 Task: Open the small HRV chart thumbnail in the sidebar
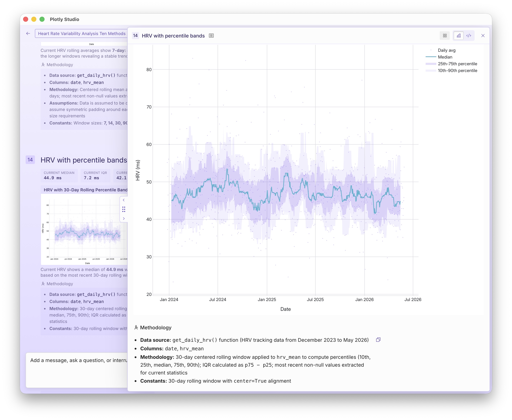[x=84, y=229]
